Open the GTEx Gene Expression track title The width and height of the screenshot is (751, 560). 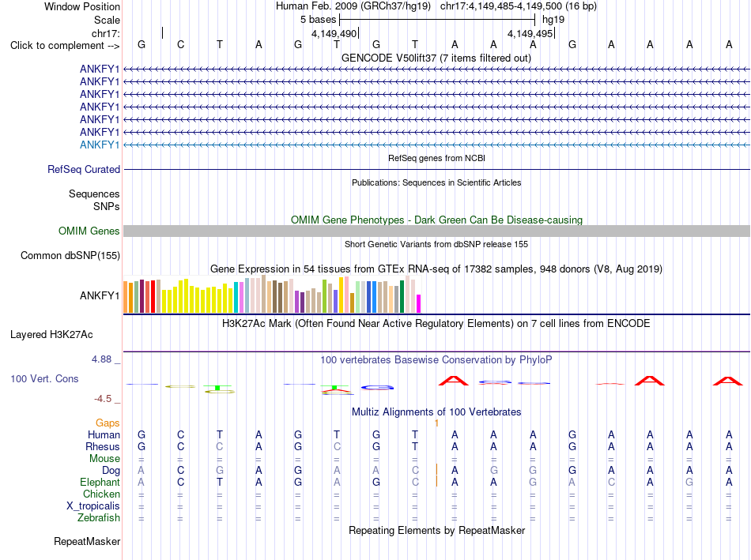(436, 269)
